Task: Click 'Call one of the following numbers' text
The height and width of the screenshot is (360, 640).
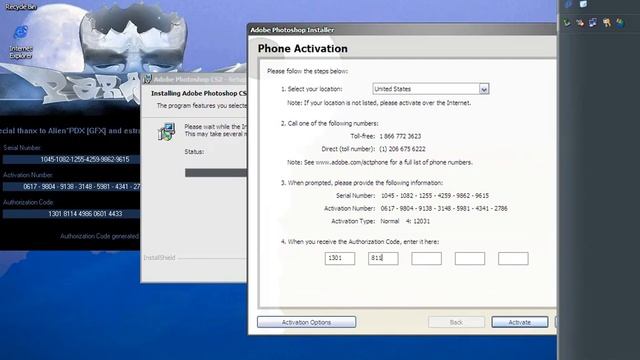Action: coord(333,123)
